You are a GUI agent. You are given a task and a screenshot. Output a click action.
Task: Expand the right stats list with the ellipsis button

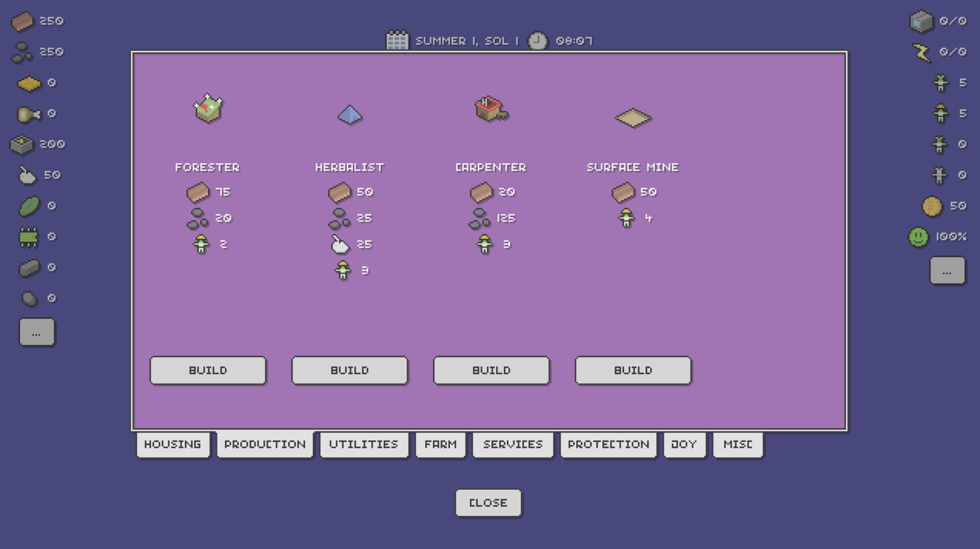[947, 271]
